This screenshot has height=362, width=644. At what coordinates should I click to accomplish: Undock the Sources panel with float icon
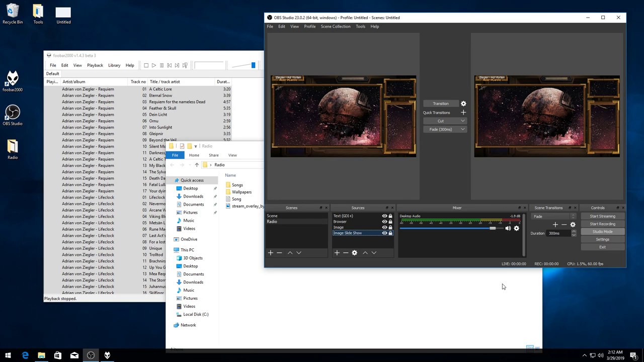pos(387,208)
